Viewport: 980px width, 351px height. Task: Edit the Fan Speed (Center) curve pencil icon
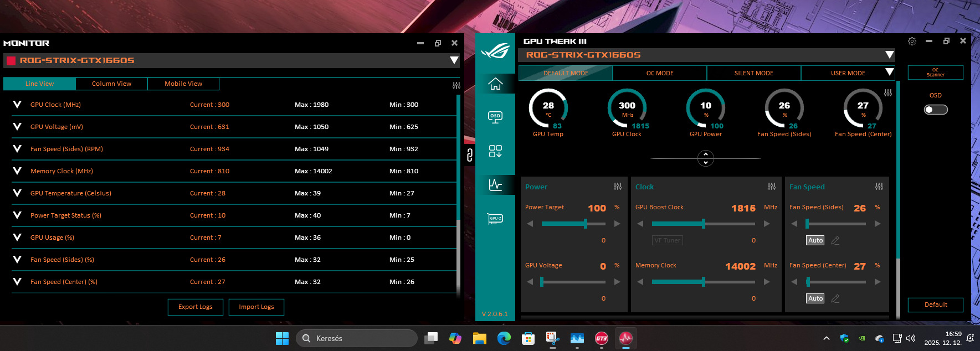(835, 298)
